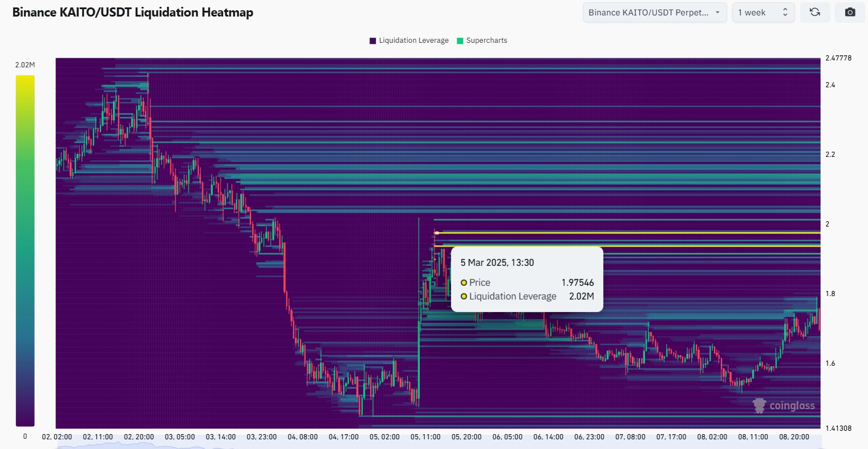Open the Binance KAITO/USDT Perpetual pair dropdown
The height and width of the screenshot is (449, 868).
(655, 12)
